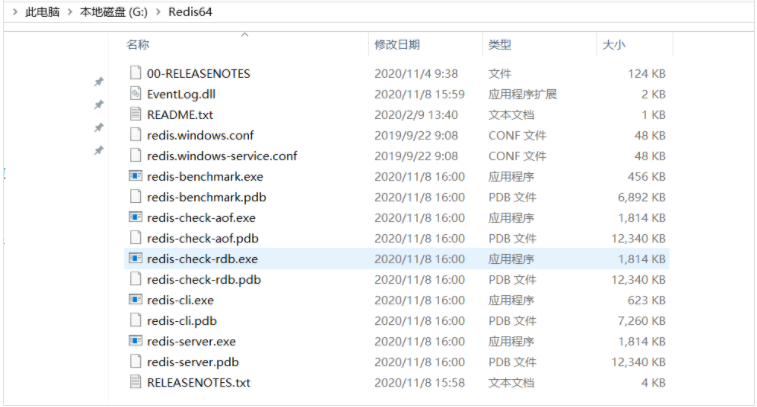
Task: Click the 124 KB size value
Action: tap(646, 73)
